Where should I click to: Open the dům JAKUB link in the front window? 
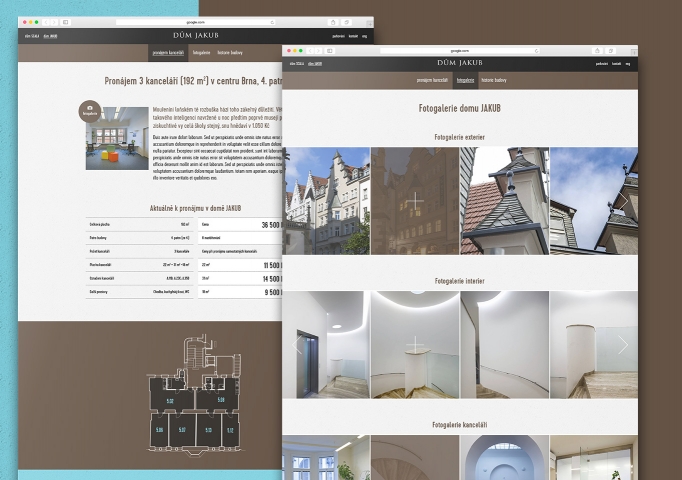(315, 64)
